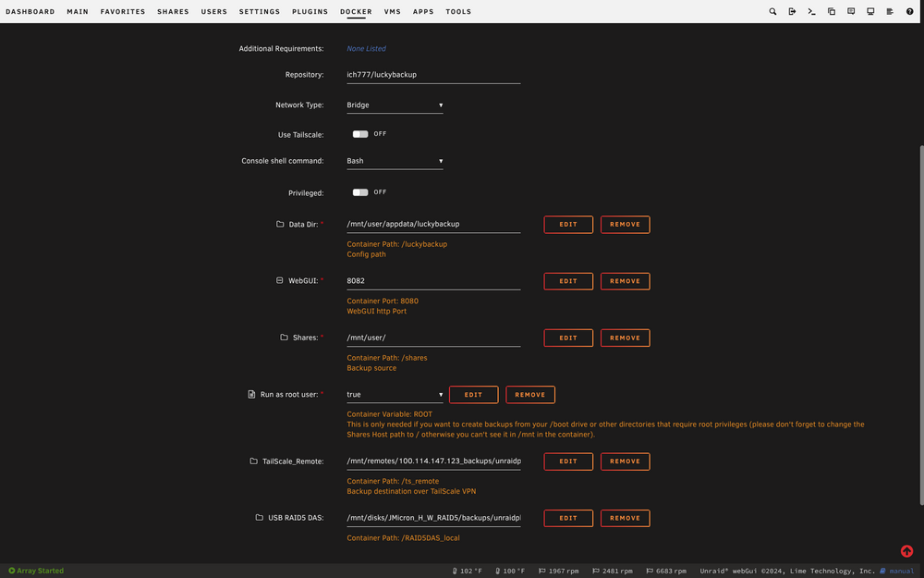The width and height of the screenshot is (924, 578).
Task: Click Remove for WebGUI port
Action: pyautogui.click(x=625, y=281)
